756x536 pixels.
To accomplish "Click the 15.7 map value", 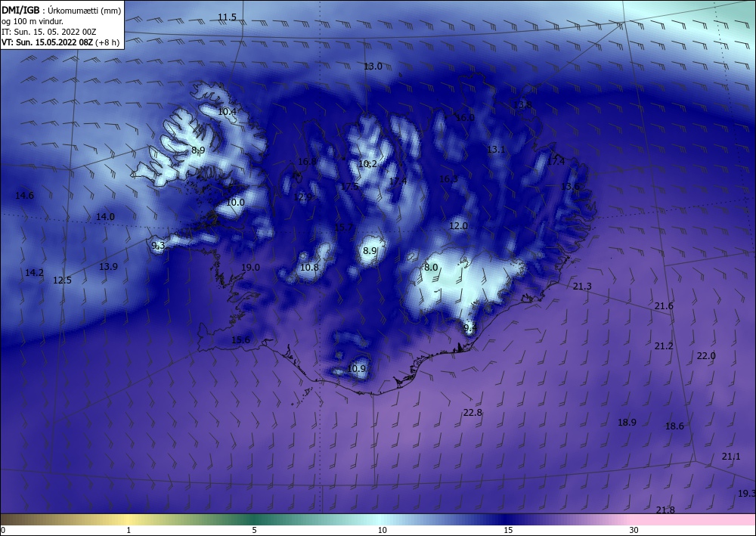I will [344, 228].
